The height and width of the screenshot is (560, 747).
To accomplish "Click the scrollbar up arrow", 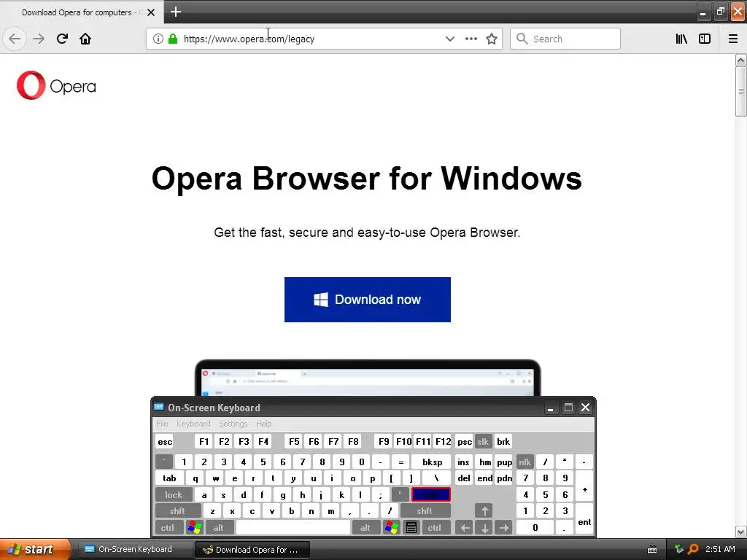I will click(740, 60).
